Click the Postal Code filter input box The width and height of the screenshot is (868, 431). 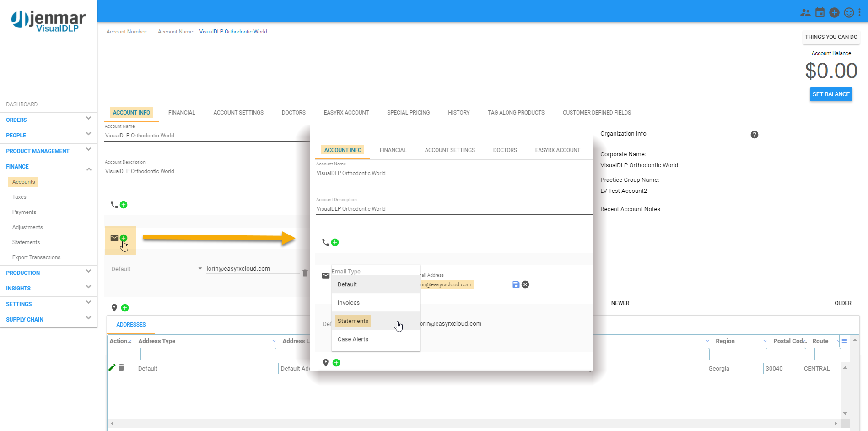791,354
